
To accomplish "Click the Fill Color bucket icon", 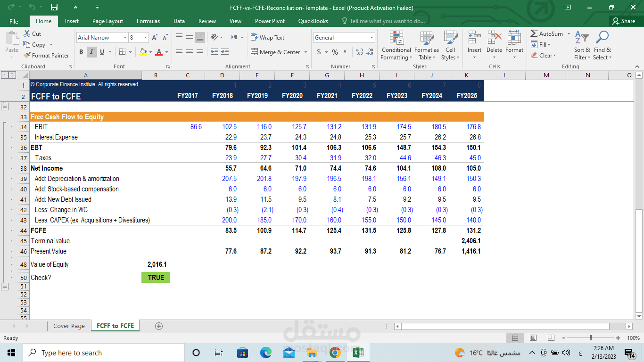I will click(x=143, y=52).
